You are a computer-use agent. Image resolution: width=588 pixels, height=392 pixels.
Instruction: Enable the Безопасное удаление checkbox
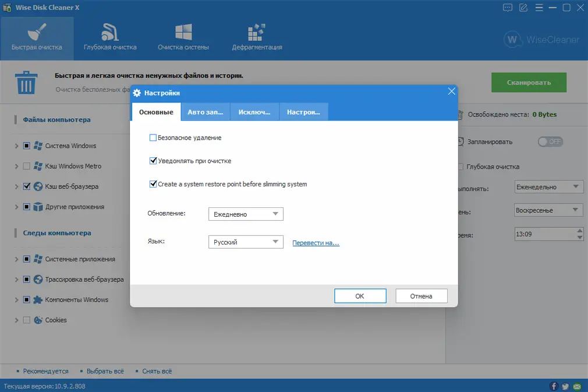154,137
